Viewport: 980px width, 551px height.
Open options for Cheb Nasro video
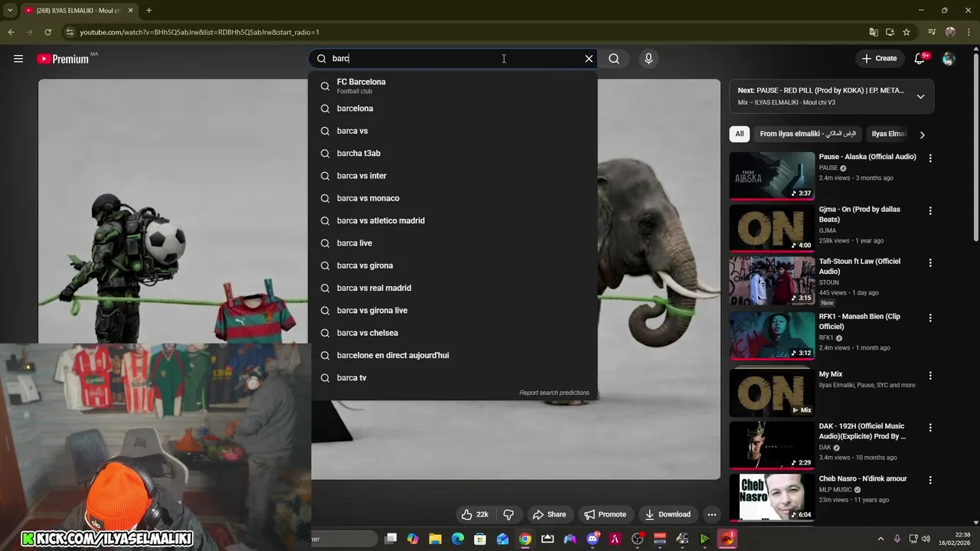coord(930,481)
